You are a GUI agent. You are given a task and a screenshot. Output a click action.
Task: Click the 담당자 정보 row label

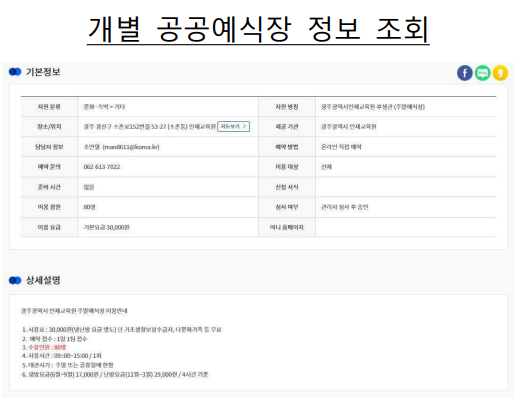click(49, 147)
